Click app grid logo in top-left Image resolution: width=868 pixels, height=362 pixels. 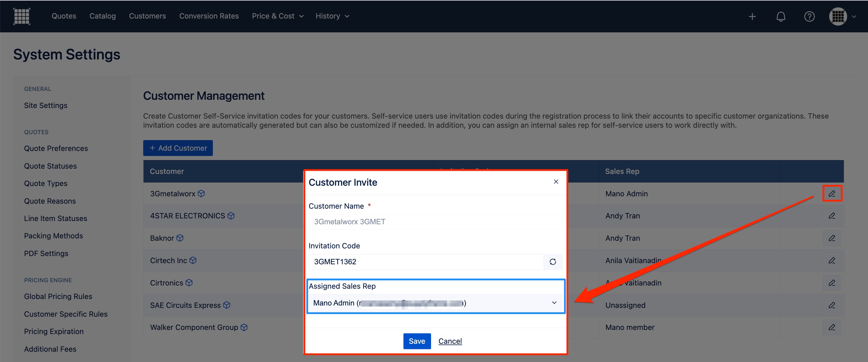pyautogui.click(x=21, y=16)
